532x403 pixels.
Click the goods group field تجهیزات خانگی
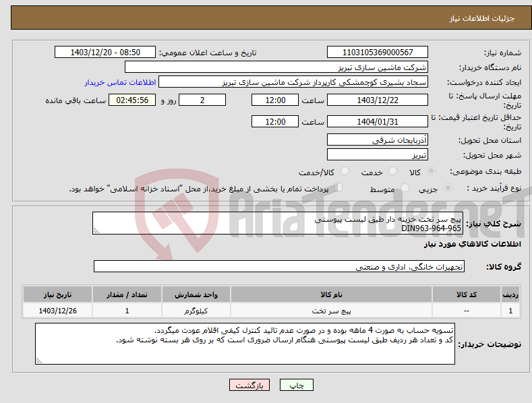coord(279,266)
